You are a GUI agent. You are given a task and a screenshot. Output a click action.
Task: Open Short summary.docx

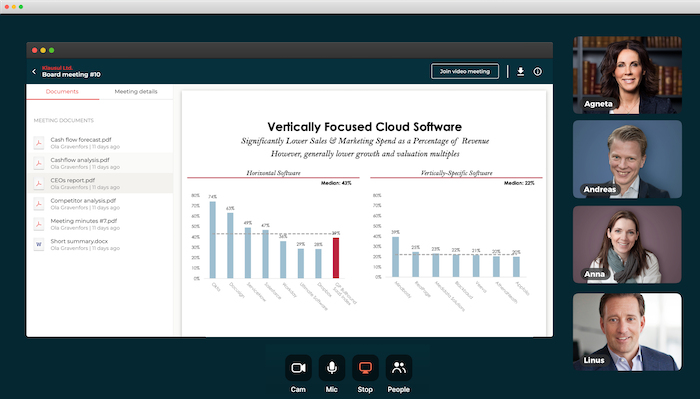100,245
